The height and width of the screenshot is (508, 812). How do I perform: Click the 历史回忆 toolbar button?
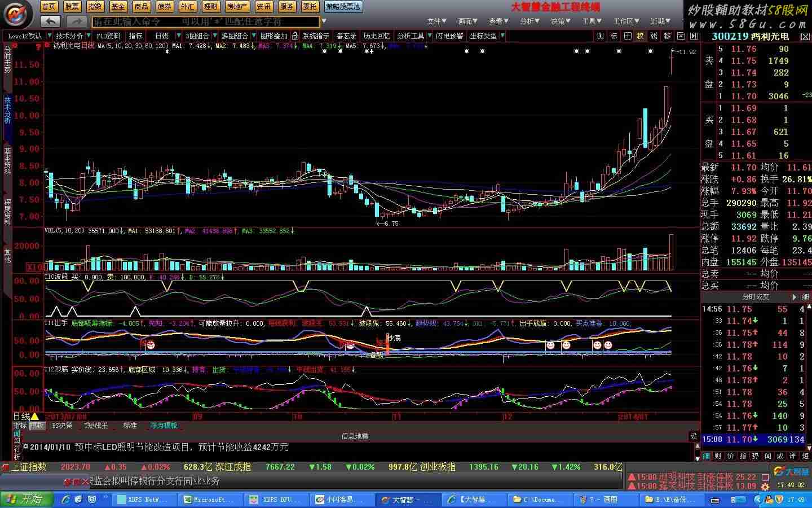377,36
